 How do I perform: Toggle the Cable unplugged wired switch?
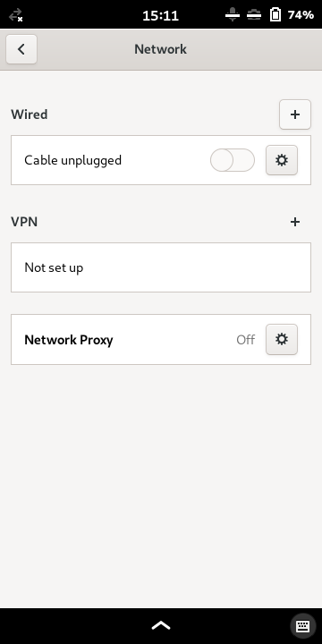[233, 160]
